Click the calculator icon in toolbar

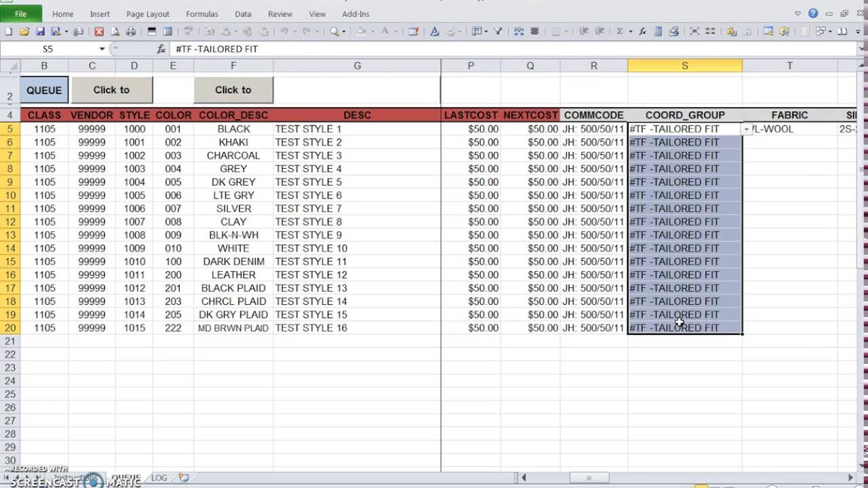[x=658, y=31]
